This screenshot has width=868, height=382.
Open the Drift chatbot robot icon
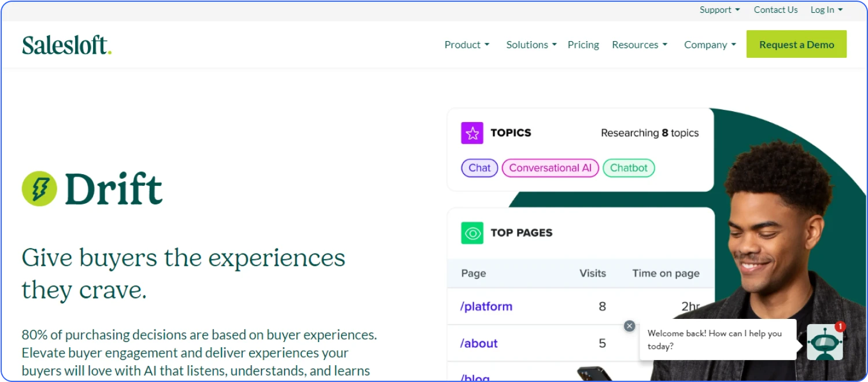click(825, 342)
